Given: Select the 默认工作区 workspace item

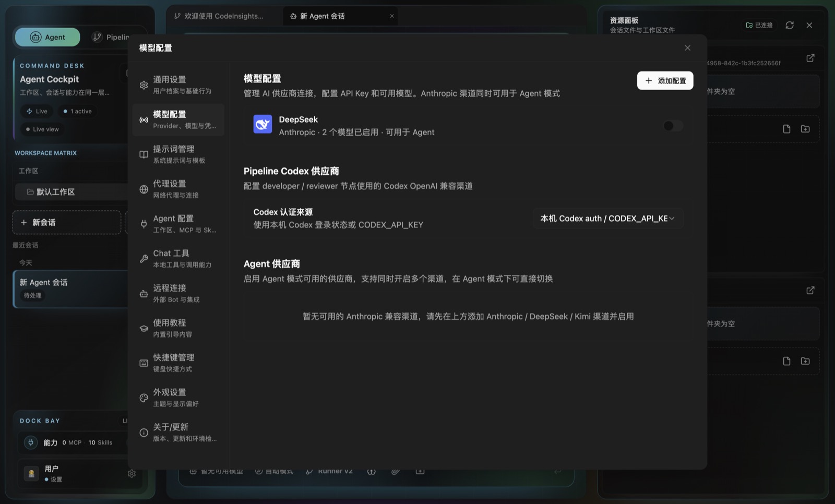Looking at the screenshot, I should 71,192.
